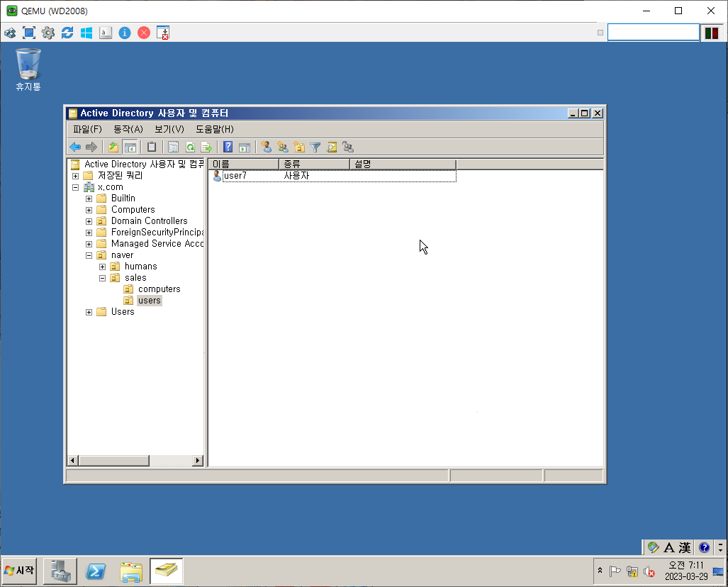The height and width of the screenshot is (587, 728).
Task: Click the QEMU window icon with red X
Action: [x=163, y=33]
